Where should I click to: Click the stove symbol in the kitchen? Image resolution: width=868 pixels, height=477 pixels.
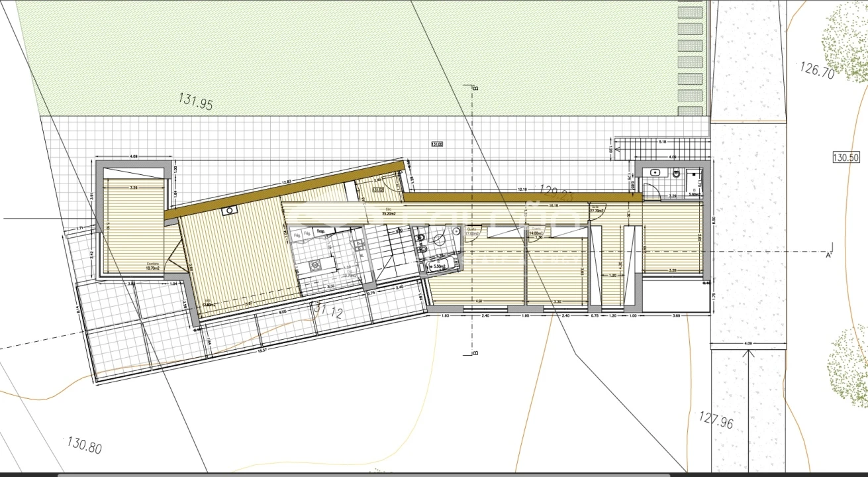[x=314, y=266]
